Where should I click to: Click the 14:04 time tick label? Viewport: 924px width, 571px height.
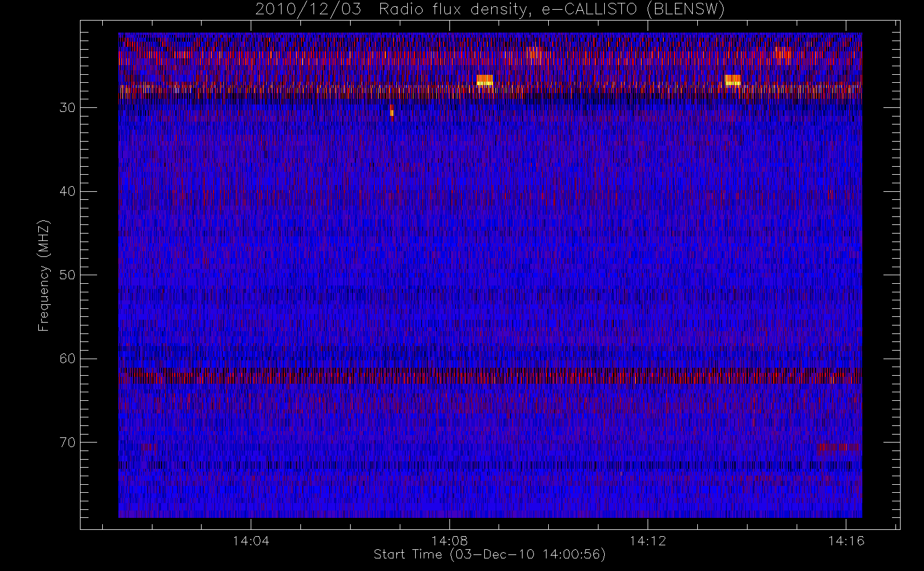click(251, 541)
